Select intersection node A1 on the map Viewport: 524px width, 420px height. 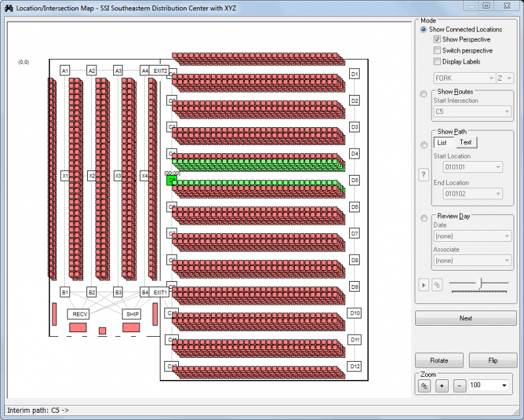(65, 71)
